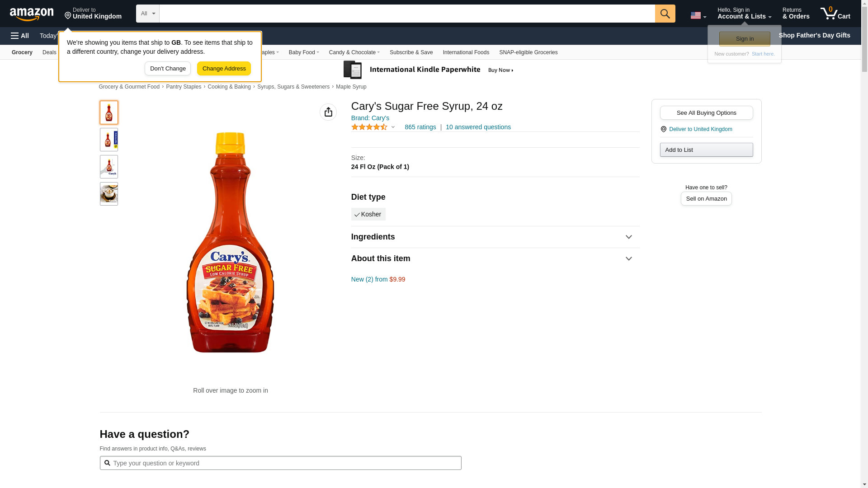Click the Don't Change button
This screenshot has height=488, width=868.
168,69
